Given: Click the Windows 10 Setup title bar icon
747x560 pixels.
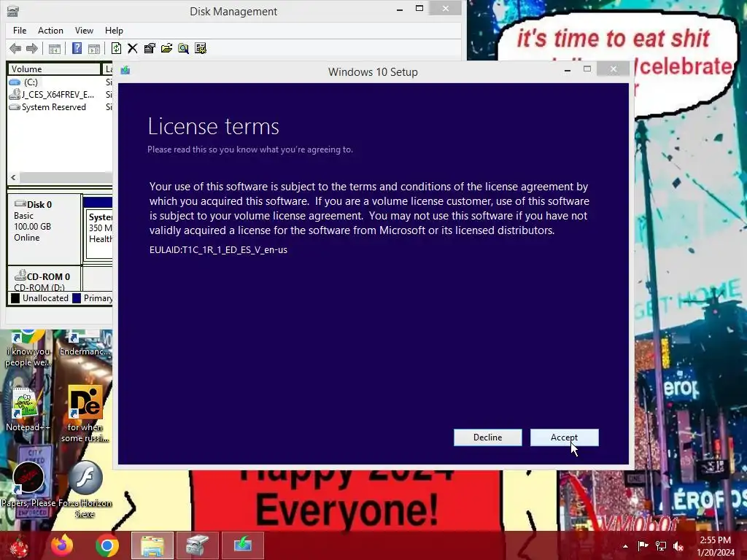Looking at the screenshot, I should click(x=125, y=71).
